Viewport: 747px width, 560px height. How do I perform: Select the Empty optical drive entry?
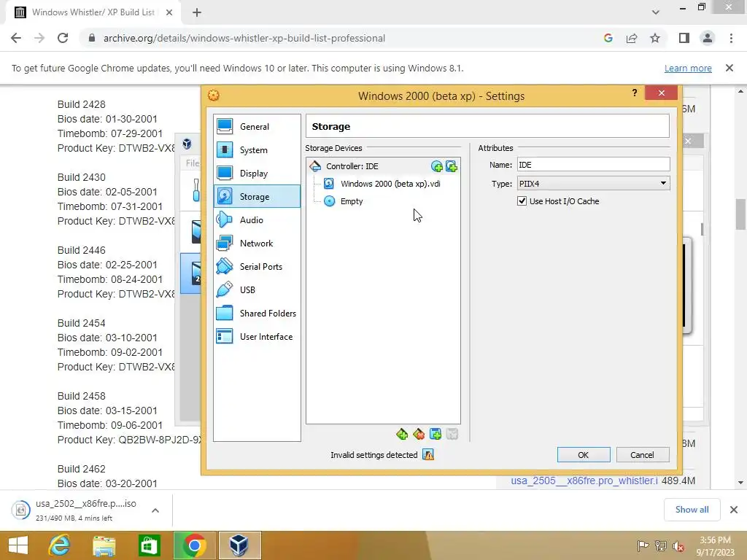(351, 201)
